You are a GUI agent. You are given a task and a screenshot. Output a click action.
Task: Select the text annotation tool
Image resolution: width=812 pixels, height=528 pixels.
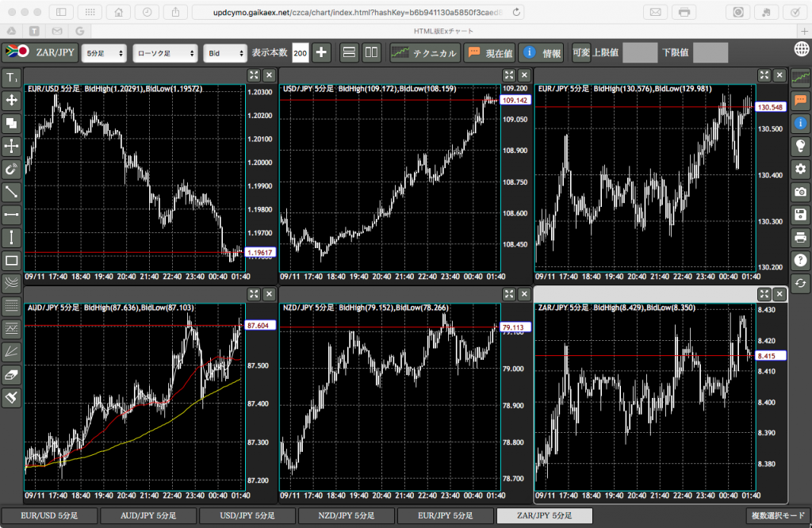pyautogui.click(x=12, y=78)
